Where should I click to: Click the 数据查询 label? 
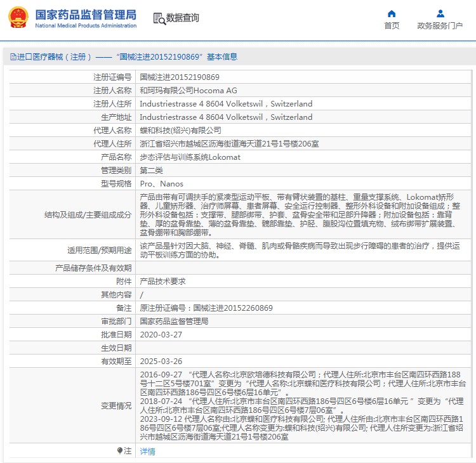(182, 18)
